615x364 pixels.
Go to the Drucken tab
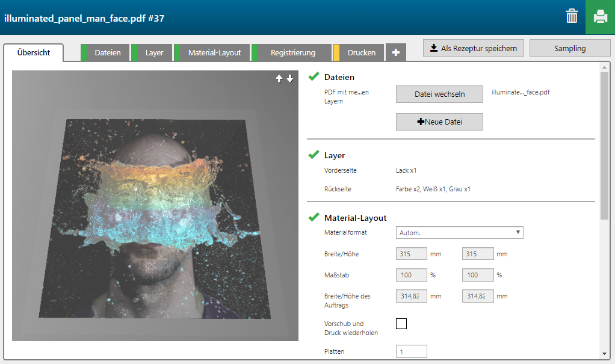pyautogui.click(x=361, y=53)
